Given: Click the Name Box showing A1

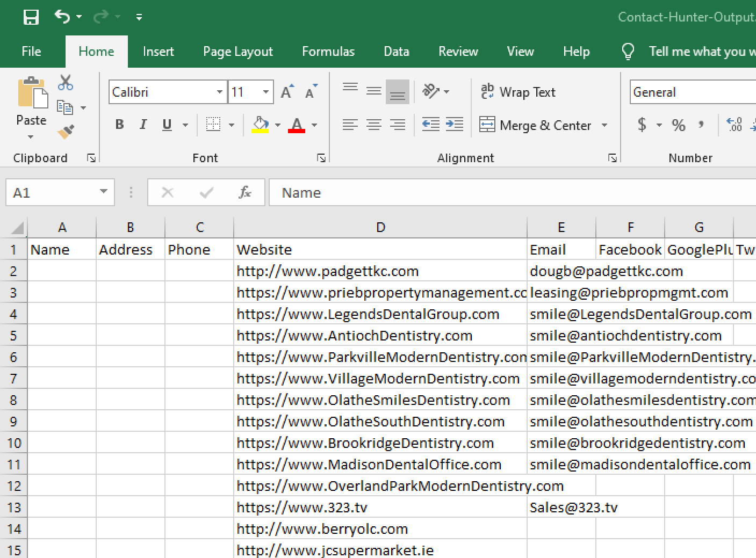Looking at the screenshot, I should pyautogui.click(x=53, y=192).
